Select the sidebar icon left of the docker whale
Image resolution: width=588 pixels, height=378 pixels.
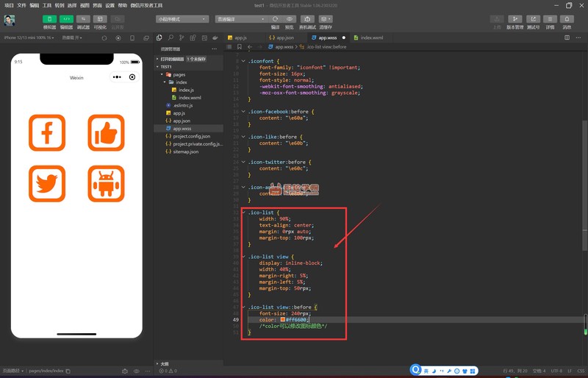[204, 38]
